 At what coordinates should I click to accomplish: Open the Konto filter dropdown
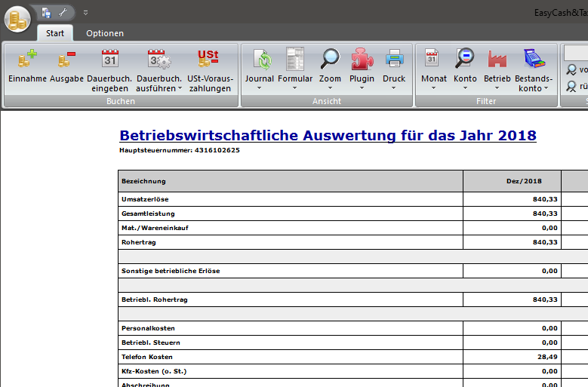click(x=465, y=88)
